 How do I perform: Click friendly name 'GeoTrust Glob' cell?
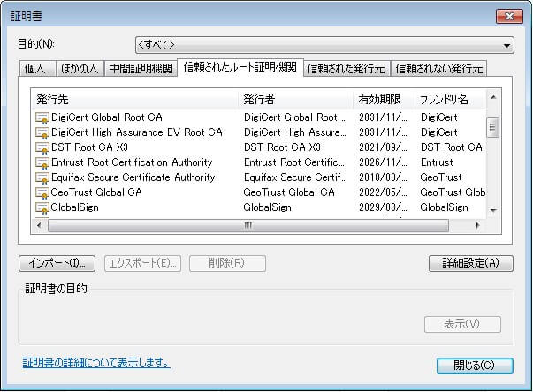coord(453,192)
